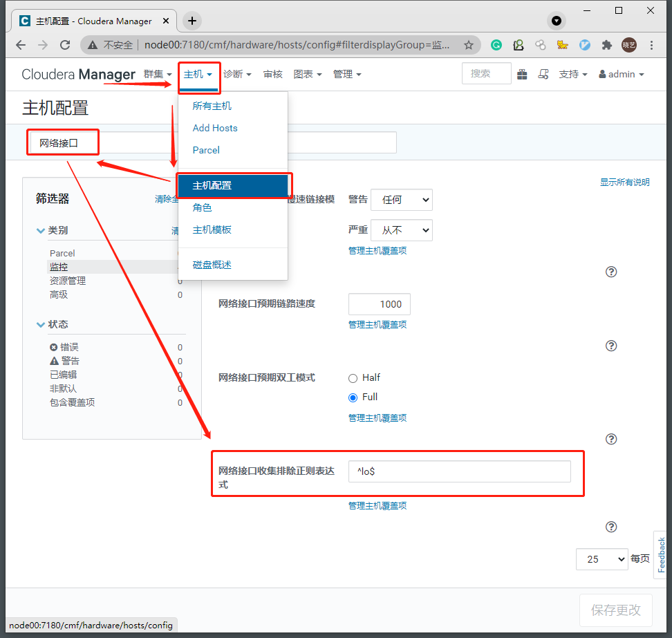Screen dimensions: 672x638
Task: Click the link speed field showing 1000
Action: [380, 304]
